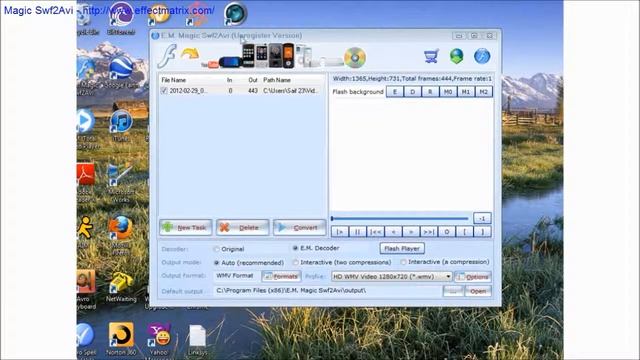640x360 pixels.
Task: Step forward one frame > button
Action: (x=411, y=232)
